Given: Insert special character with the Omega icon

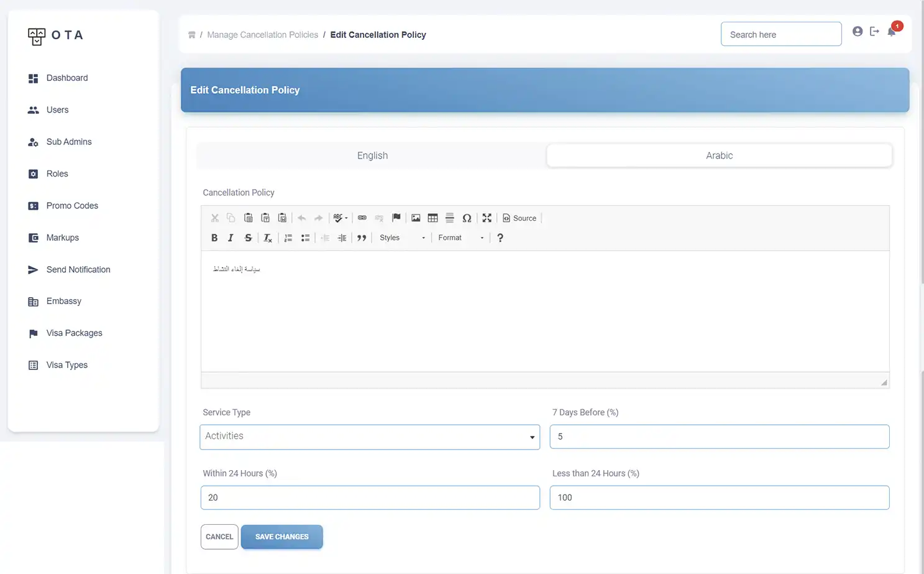Looking at the screenshot, I should point(467,218).
